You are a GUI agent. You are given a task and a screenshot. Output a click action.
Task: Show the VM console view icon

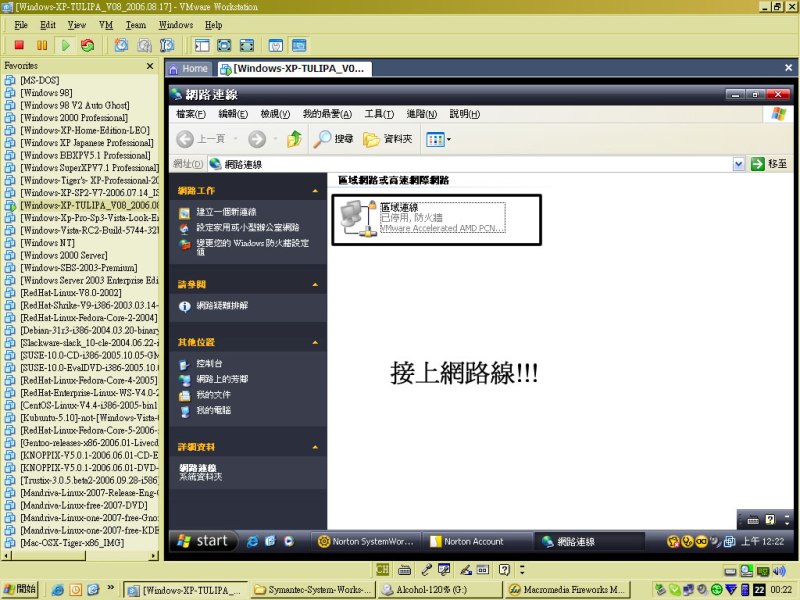(x=299, y=45)
